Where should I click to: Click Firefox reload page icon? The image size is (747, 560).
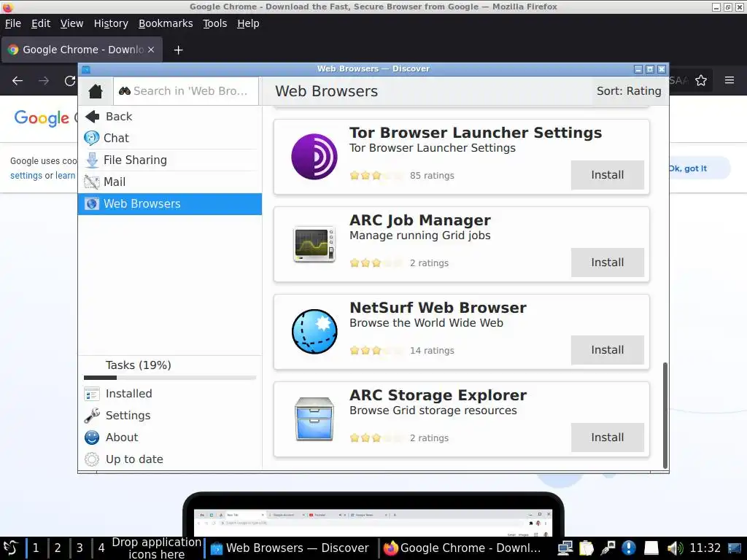click(x=70, y=80)
